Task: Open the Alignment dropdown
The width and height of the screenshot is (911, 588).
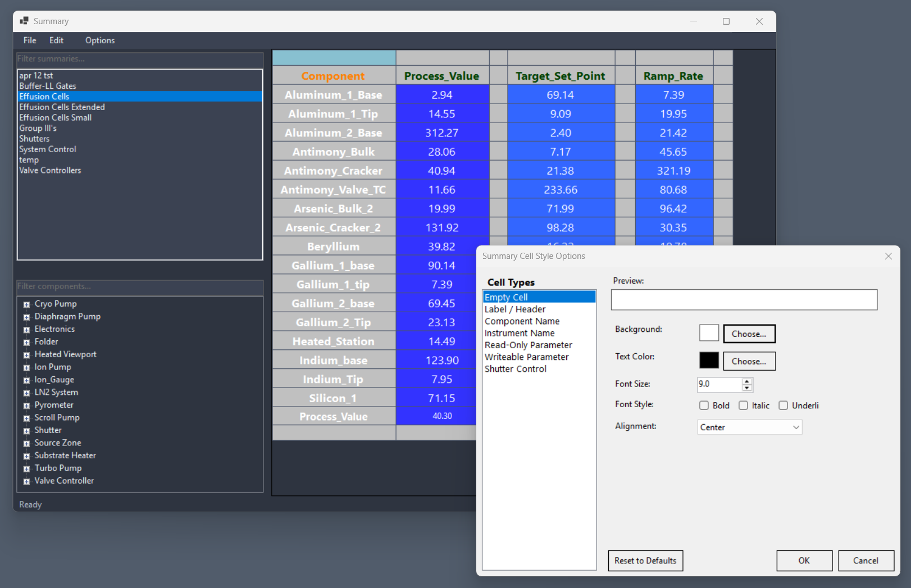Action: (x=749, y=427)
